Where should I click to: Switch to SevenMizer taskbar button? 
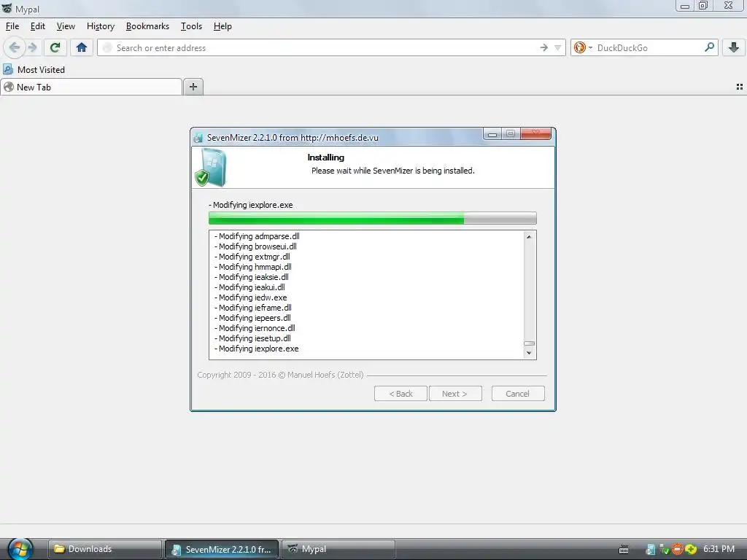click(x=222, y=549)
